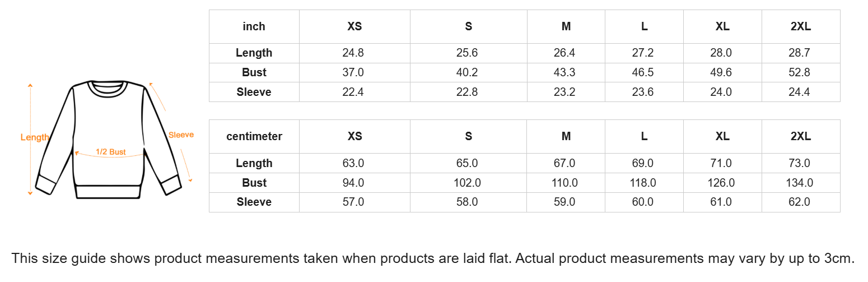Screen dimensions: 868x282
Task: Click the orange Length label on diagram
Action: click(x=35, y=137)
